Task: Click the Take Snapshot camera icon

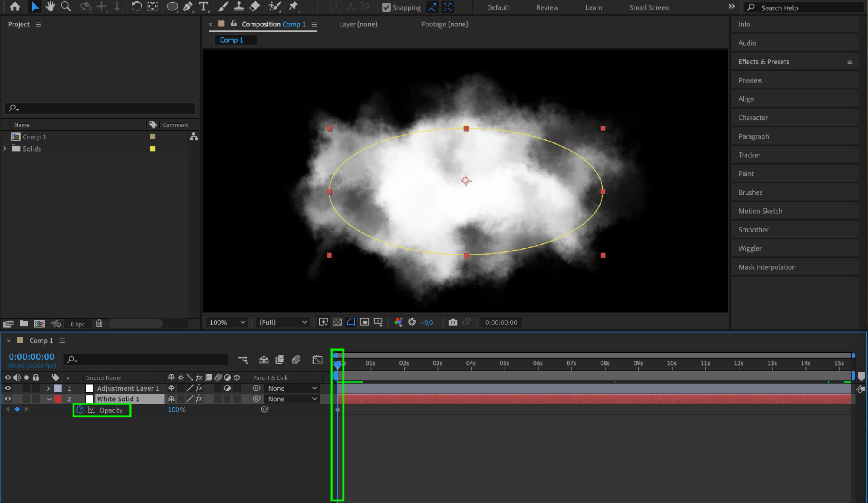Action: pyautogui.click(x=452, y=322)
